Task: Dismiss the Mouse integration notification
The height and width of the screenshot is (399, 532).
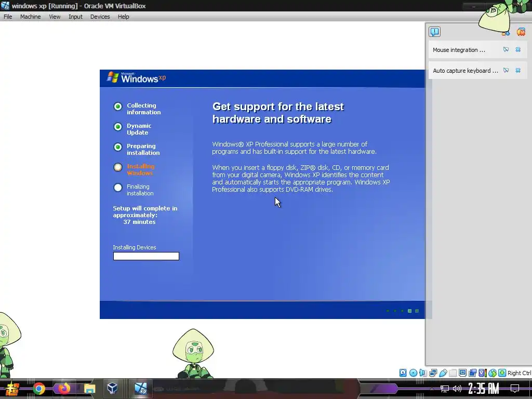Action: coord(518,49)
